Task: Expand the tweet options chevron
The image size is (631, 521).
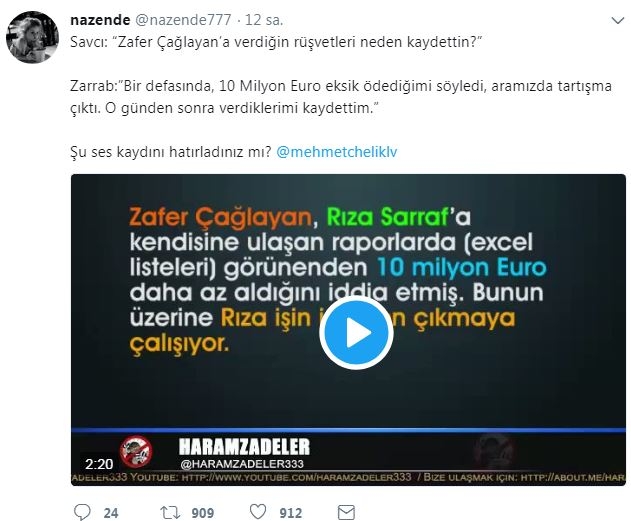Action: [x=617, y=20]
